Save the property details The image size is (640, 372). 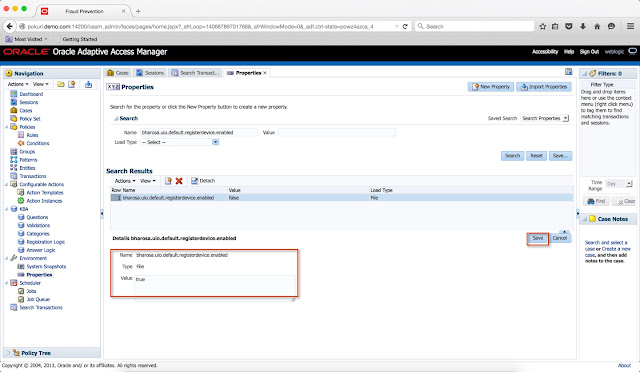coord(538,238)
